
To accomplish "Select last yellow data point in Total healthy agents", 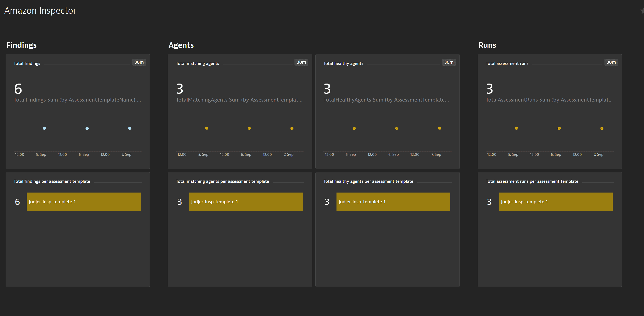I will click(x=439, y=128).
